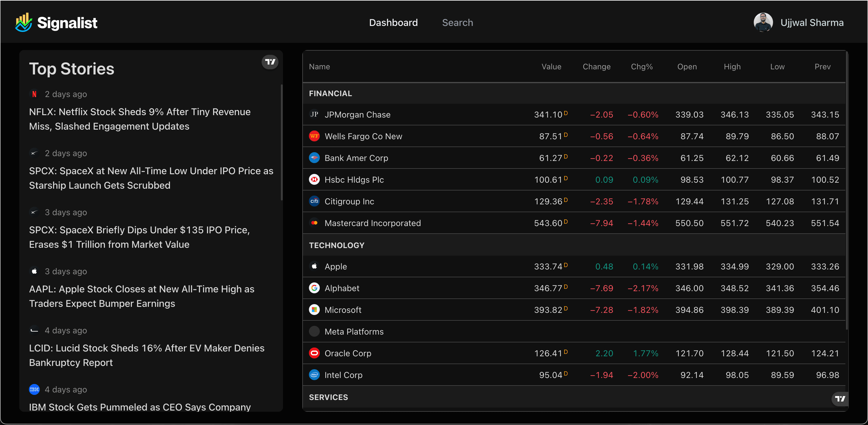This screenshot has width=868, height=425.
Task: Click the Lucid icon beside the LCID story
Action: [x=34, y=330]
